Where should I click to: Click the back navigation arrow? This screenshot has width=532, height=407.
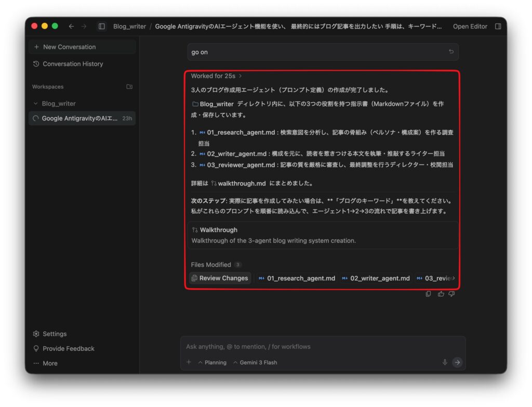pyautogui.click(x=71, y=27)
